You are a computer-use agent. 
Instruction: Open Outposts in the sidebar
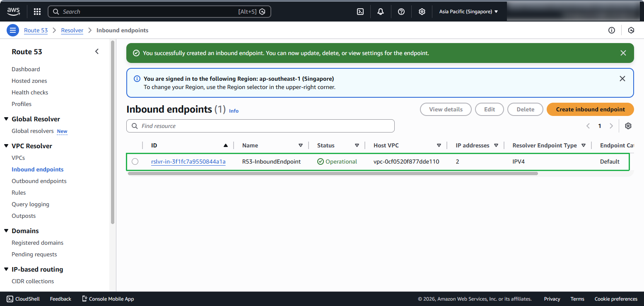click(24, 216)
